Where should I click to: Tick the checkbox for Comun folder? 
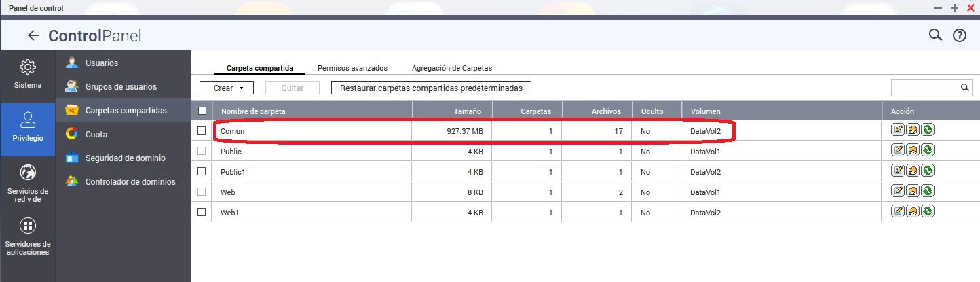(x=202, y=130)
